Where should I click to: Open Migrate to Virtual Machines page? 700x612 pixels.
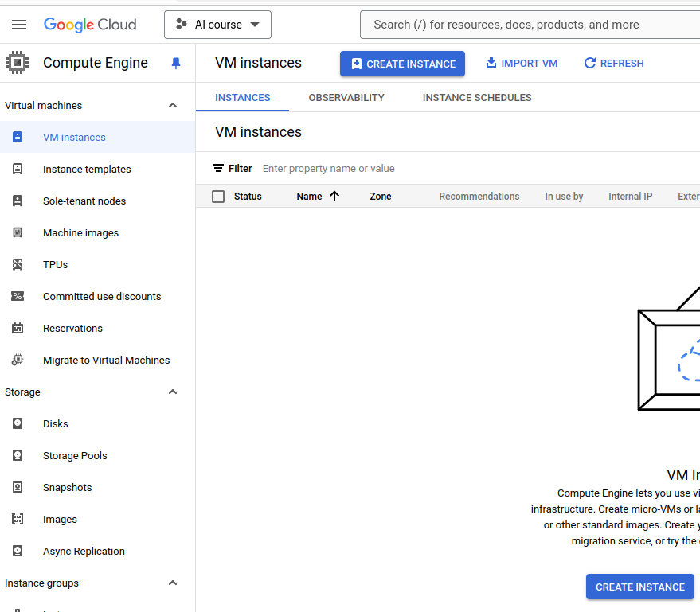click(x=106, y=360)
